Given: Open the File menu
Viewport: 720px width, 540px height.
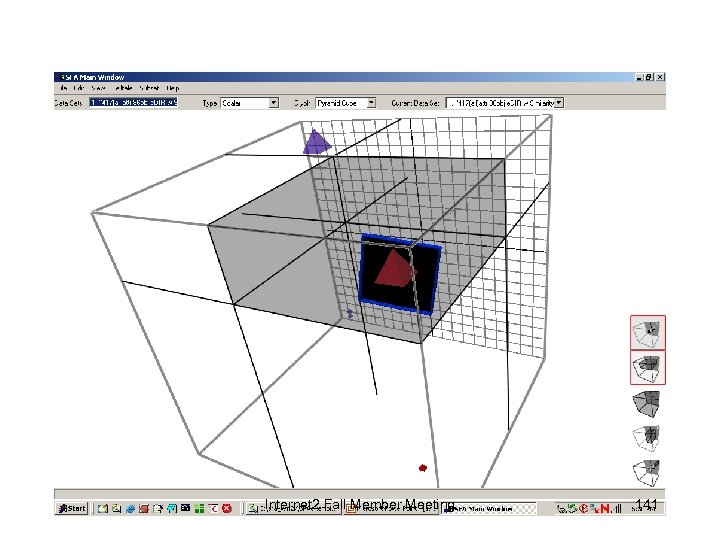Looking at the screenshot, I should (x=63, y=88).
